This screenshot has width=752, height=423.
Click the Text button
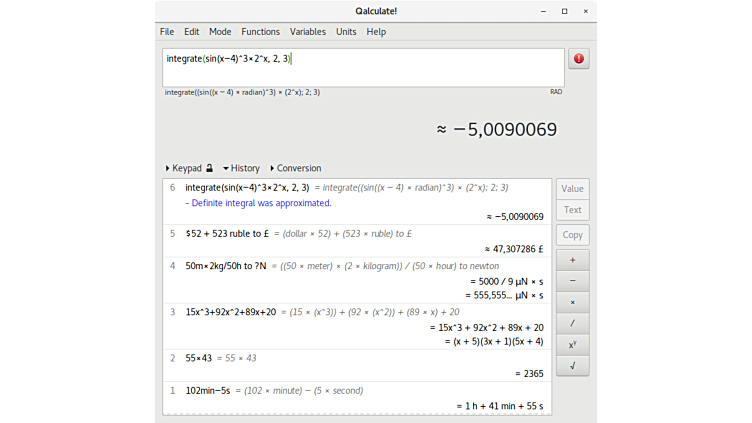(x=572, y=210)
